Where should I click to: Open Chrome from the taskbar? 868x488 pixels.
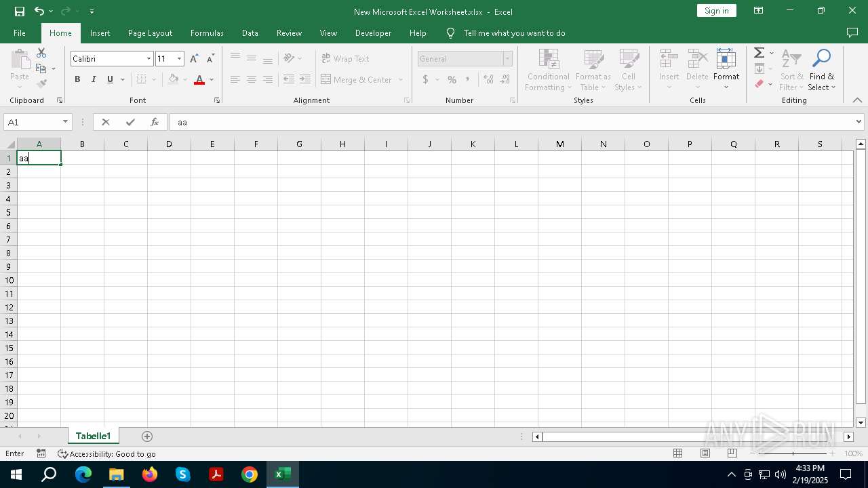point(250,474)
